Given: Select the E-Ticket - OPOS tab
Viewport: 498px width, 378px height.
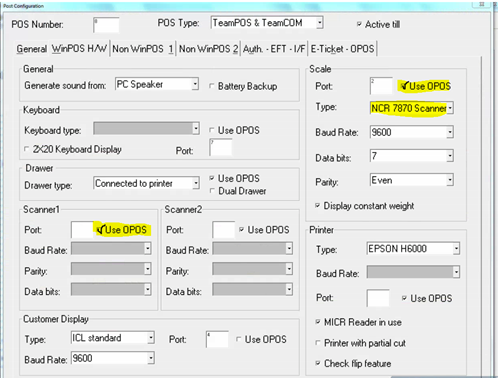Looking at the screenshot, I should (342, 49).
